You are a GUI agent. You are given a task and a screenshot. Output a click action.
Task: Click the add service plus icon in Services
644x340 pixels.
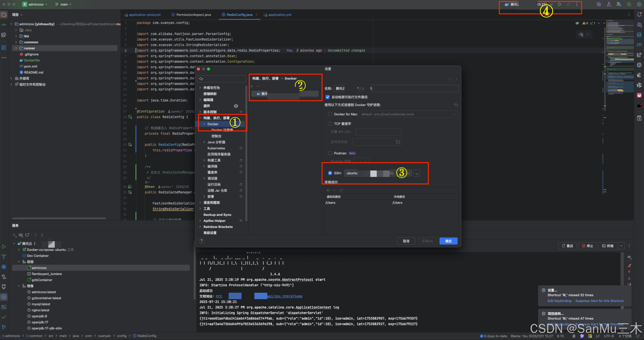(14, 235)
